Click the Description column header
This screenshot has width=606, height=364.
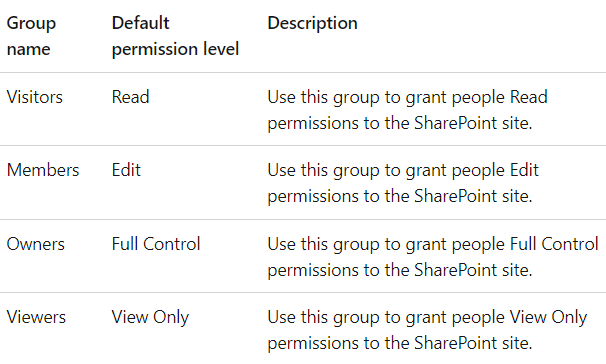pyautogui.click(x=312, y=23)
